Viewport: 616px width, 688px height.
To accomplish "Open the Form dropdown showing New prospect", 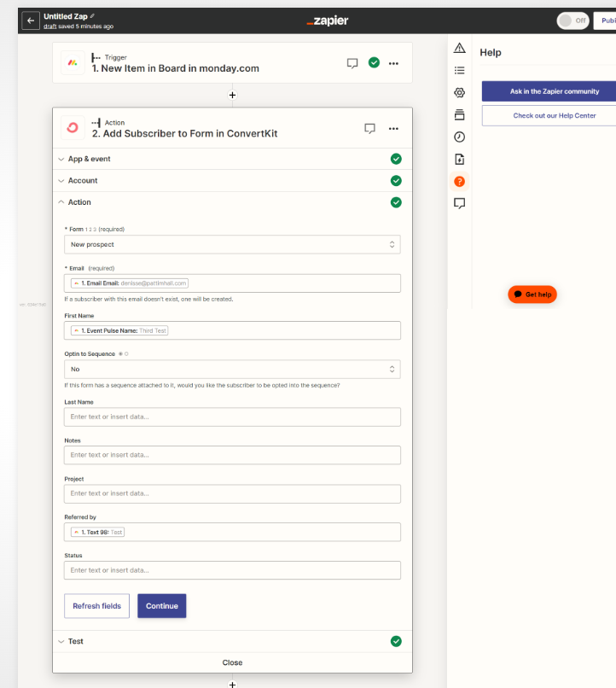I will (232, 244).
